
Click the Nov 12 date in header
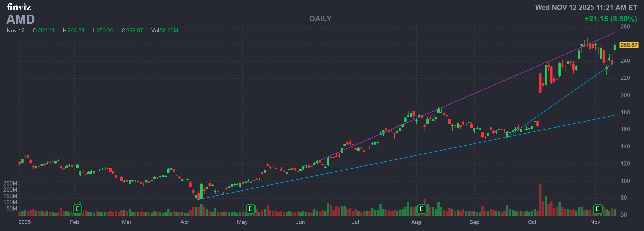pos(15,31)
